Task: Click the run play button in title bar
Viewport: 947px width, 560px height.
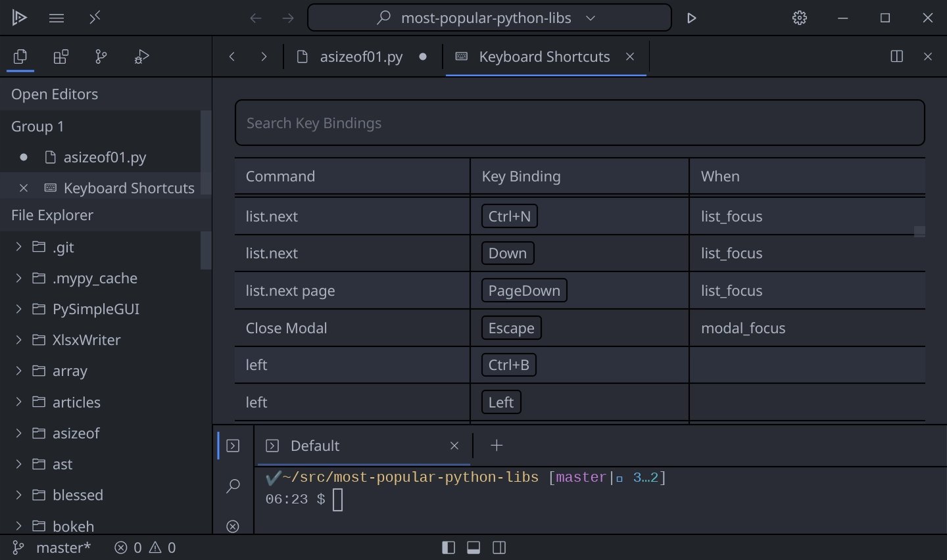Action: [691, 18]
